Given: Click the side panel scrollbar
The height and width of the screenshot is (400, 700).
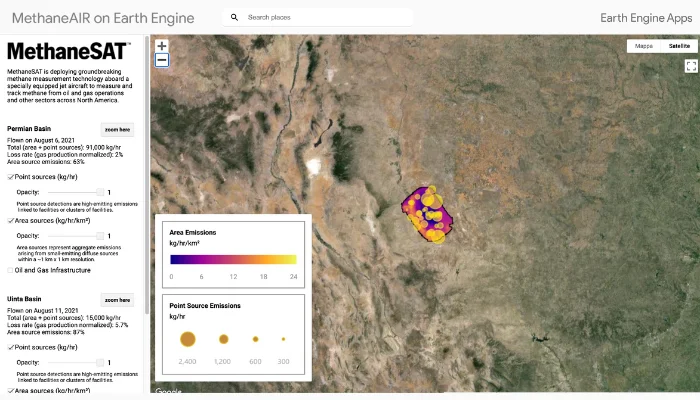Looking at the screenshot, I should [146, 175].
